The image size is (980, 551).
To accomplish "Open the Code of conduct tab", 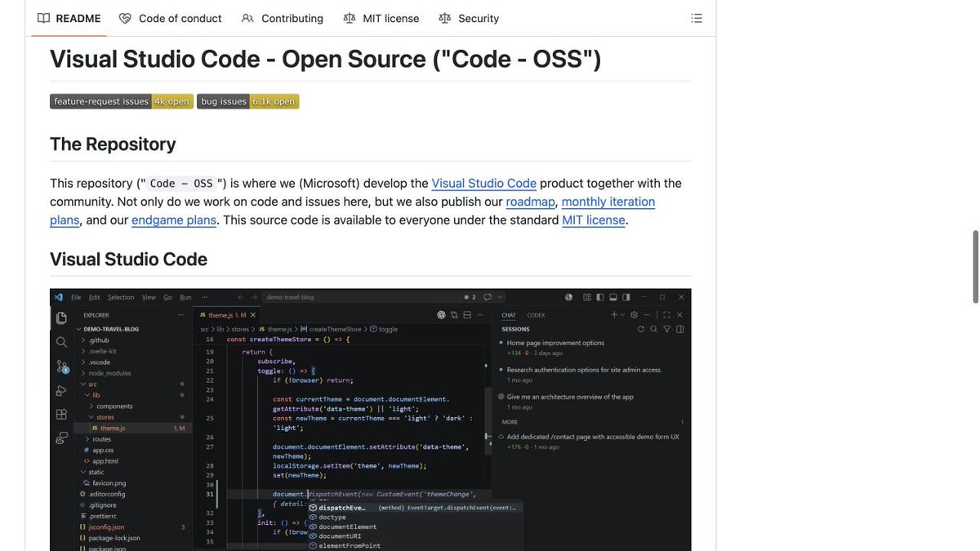I will (x=171, y=18).
